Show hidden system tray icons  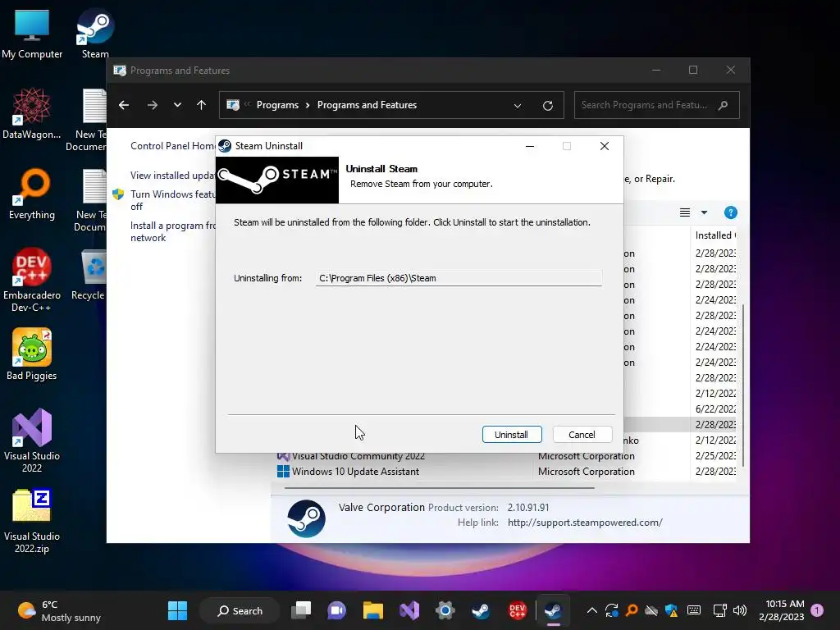click(592, 610)
